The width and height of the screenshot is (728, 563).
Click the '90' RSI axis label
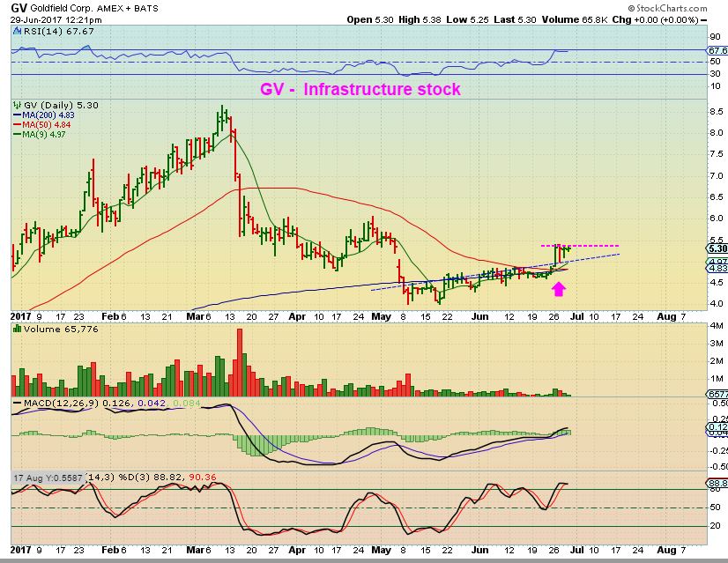tap(715, 37)
